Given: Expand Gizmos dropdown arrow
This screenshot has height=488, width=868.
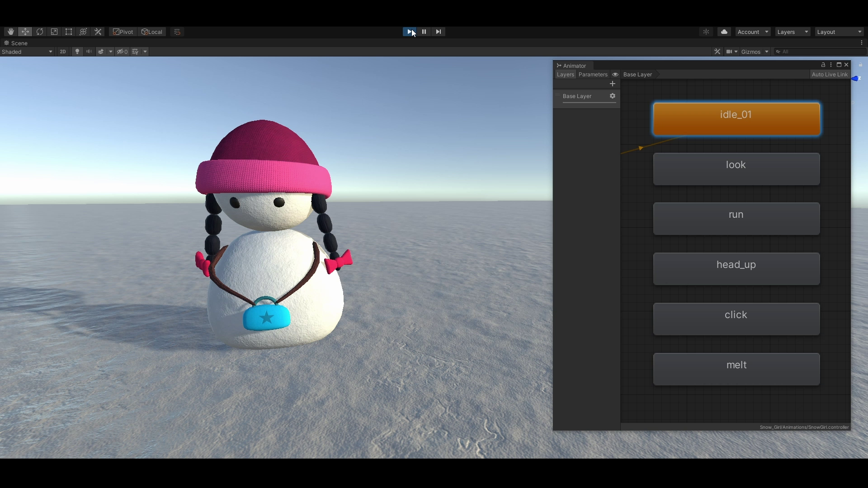Looking at the screenshot, I should click(767, 52).
